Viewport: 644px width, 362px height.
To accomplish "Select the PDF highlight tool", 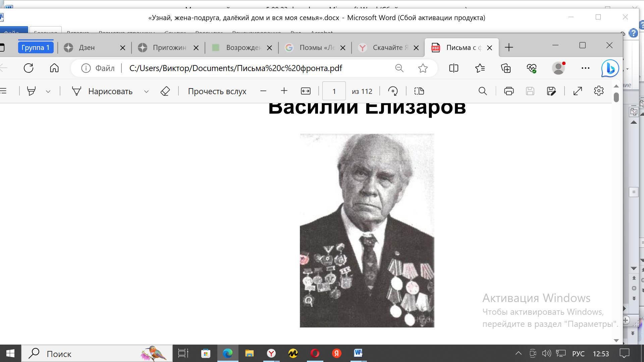I will pos(31,91).
